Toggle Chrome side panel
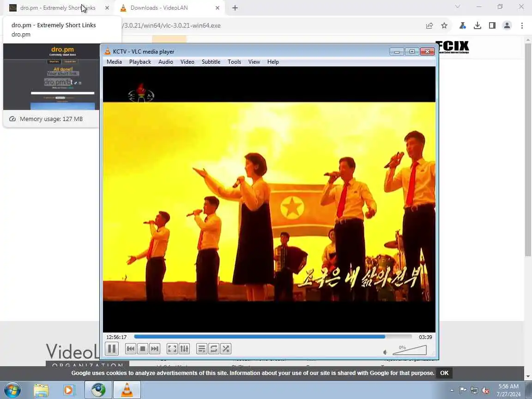The height and width of the screenshot is (399, 532). (492, 25)
